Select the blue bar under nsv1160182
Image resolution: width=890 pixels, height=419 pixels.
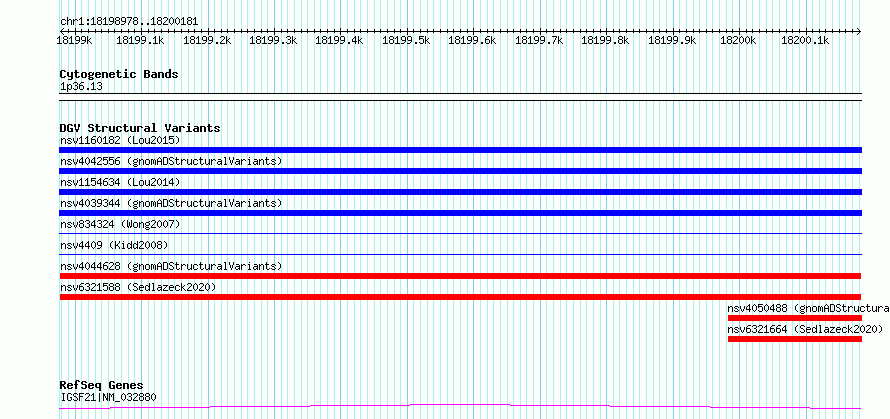pyautogui.click(x=460, y=150)
